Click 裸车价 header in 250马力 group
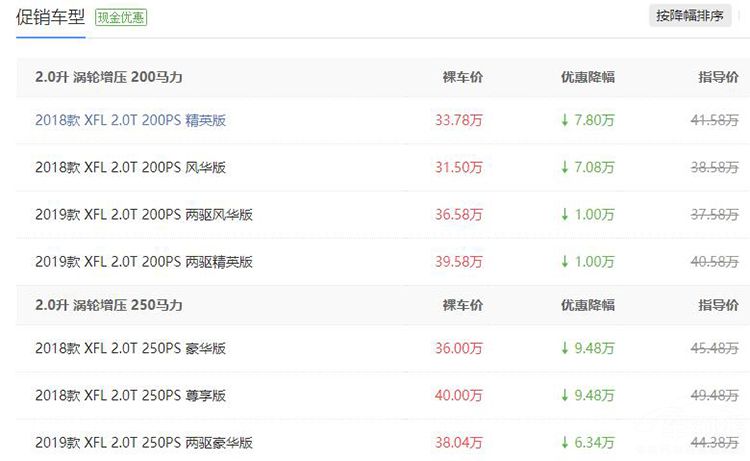Viewport: 750px width, 461px height. coord(463,305)
